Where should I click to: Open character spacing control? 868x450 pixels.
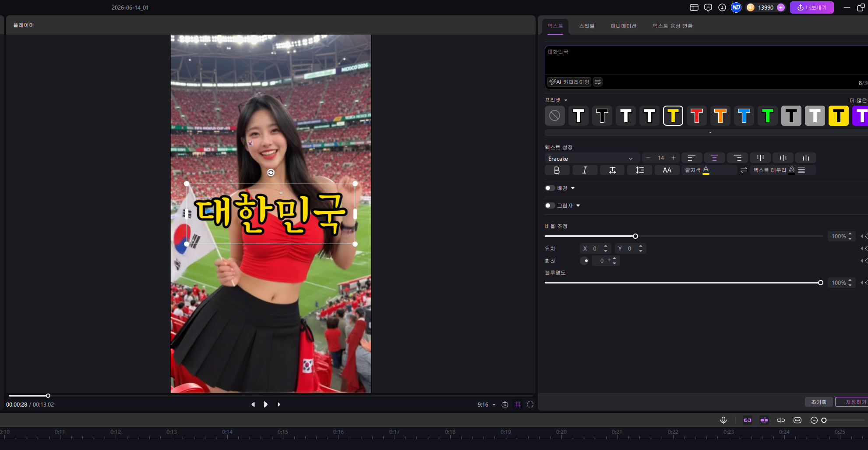[612, 170]
